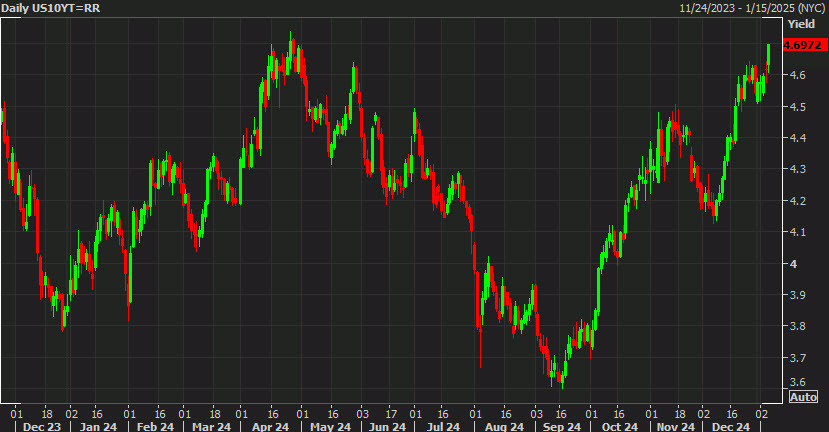Click the 'Feb 24' month label
This screenshot has height=432, width=829.
(155, 426)
